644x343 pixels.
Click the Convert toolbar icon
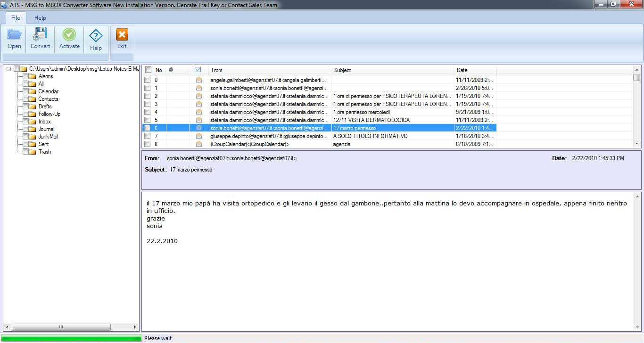point(40,34)
